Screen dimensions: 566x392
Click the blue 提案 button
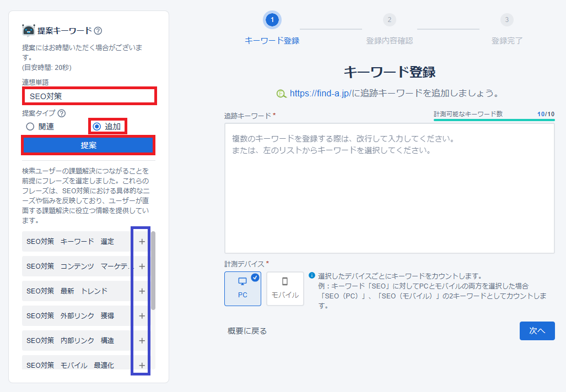point(88,145)
